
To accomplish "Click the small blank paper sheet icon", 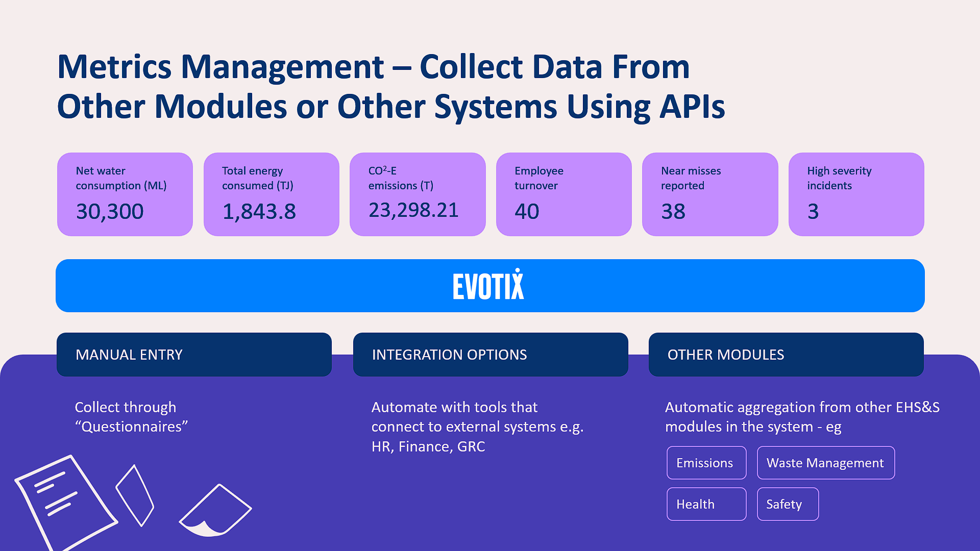I will click(135, 495).
